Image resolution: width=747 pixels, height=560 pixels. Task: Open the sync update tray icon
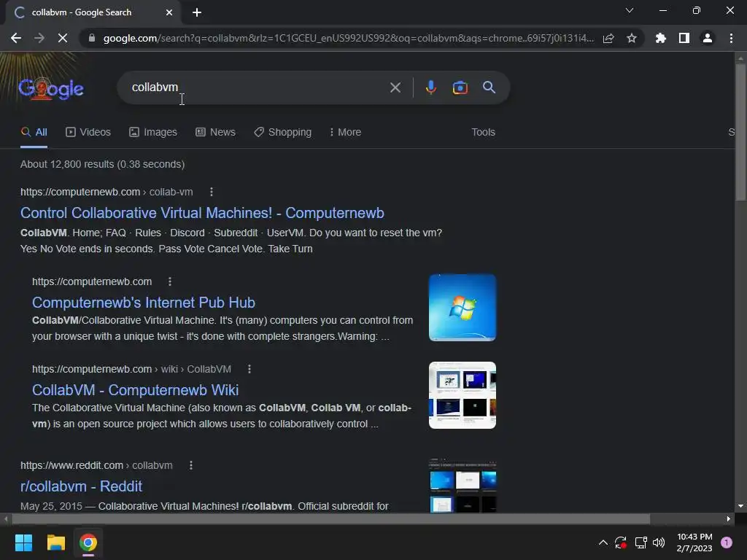620,542
